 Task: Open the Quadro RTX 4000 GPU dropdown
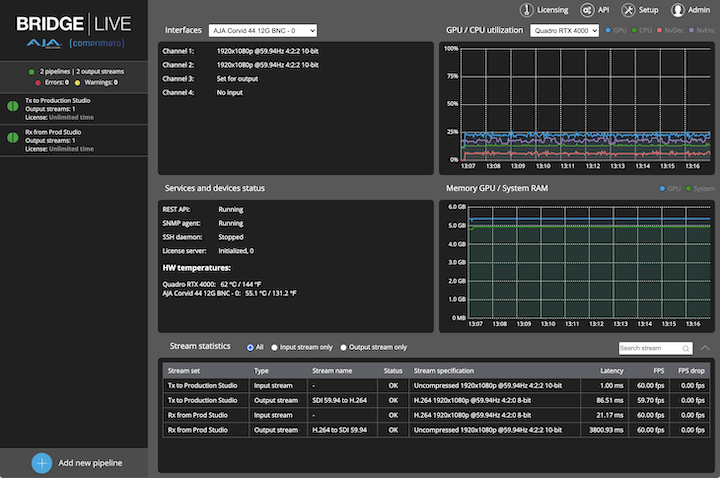coord(565,31)
